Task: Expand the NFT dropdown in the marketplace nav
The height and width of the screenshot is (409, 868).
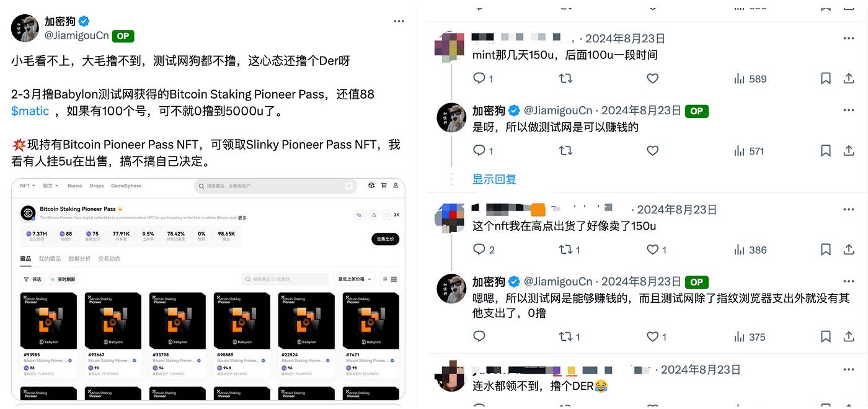Action: tap(26, 186)
